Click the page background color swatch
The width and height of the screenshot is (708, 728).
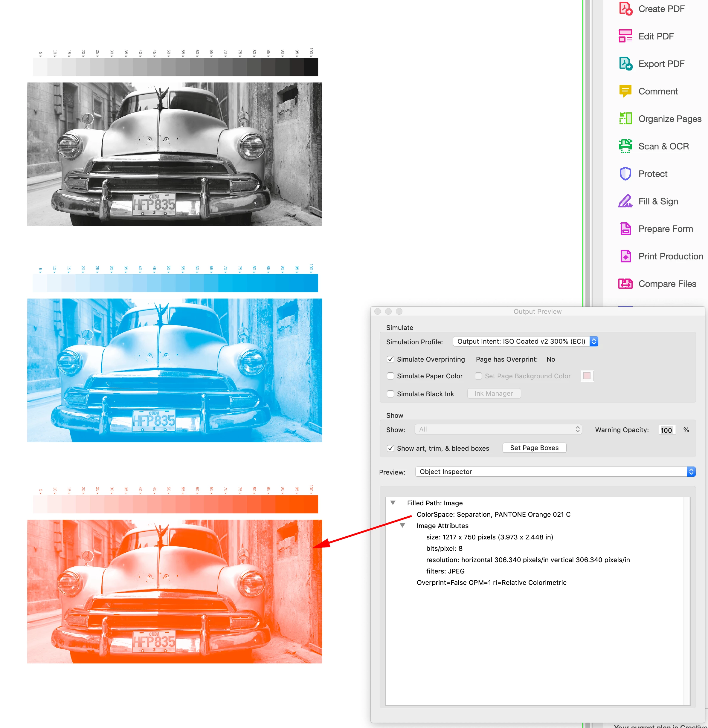click(x=587, y=376)
